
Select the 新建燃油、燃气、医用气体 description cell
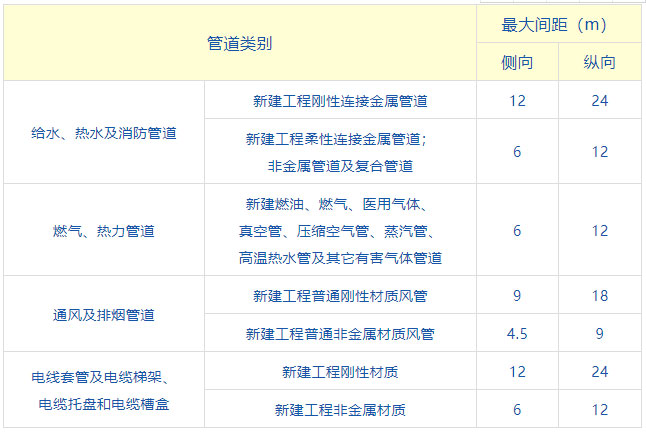coord(340,231)
